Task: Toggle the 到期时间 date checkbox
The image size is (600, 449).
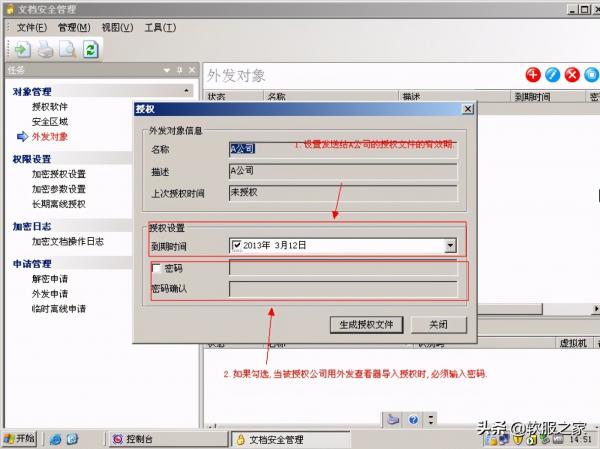Action: (x=236, y=245)
